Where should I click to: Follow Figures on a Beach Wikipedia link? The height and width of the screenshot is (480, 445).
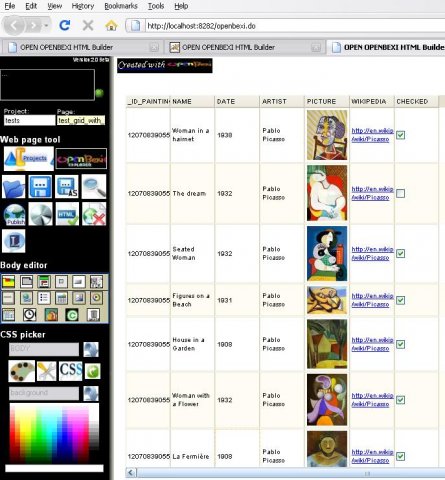(372, 300)
